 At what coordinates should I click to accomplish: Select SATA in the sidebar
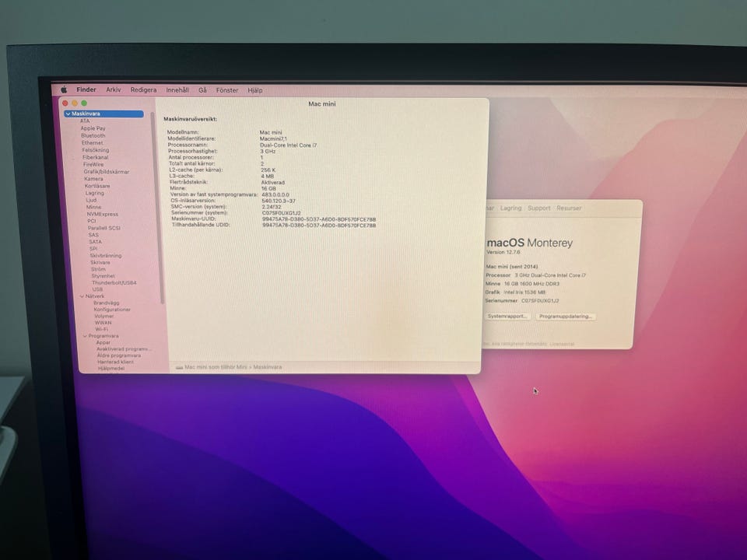click(x=95, y=242)
